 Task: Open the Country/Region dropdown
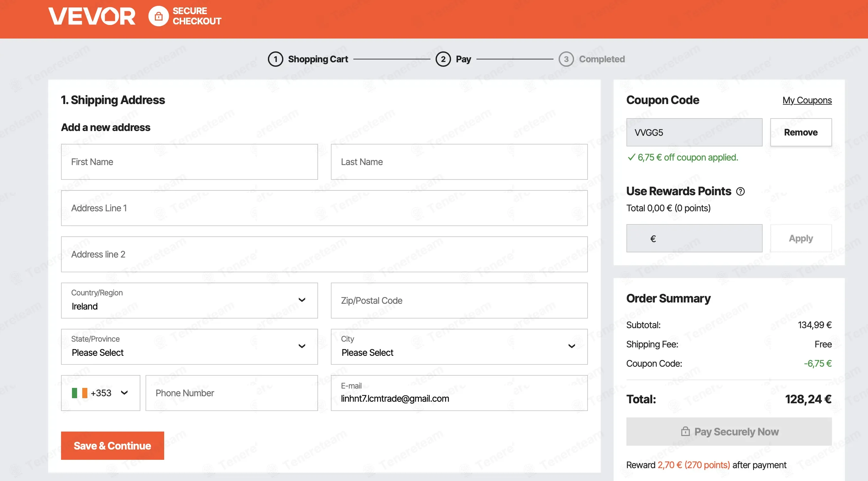pyautogui.click(x=189, y=300)
